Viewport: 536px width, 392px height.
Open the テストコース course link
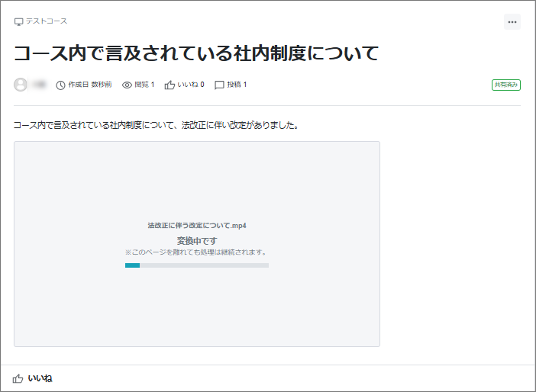(x=47, y=21)
